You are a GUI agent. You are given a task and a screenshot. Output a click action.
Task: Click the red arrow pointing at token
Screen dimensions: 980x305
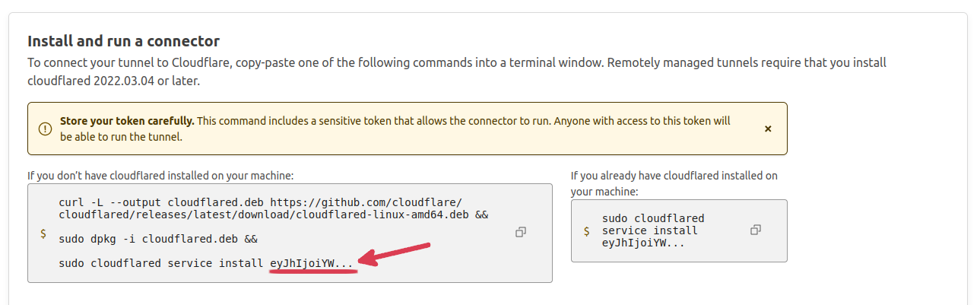click(395, 255)
